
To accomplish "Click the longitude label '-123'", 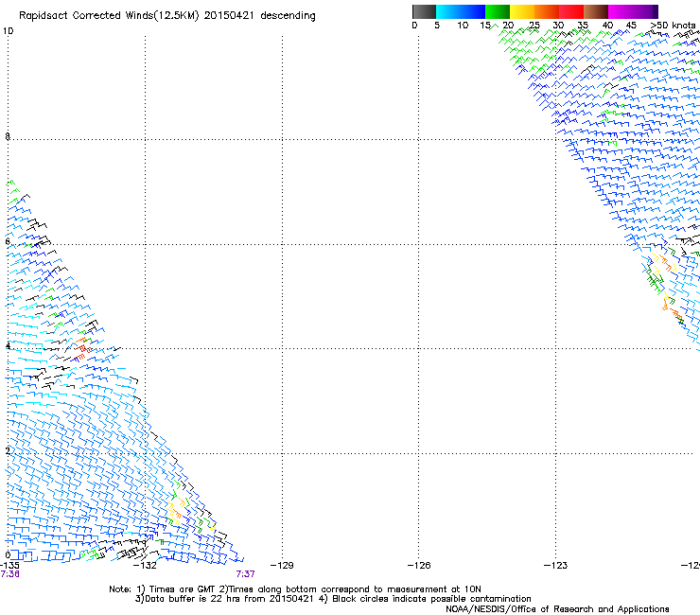I will pyautogui.click(x=555, y=566).
